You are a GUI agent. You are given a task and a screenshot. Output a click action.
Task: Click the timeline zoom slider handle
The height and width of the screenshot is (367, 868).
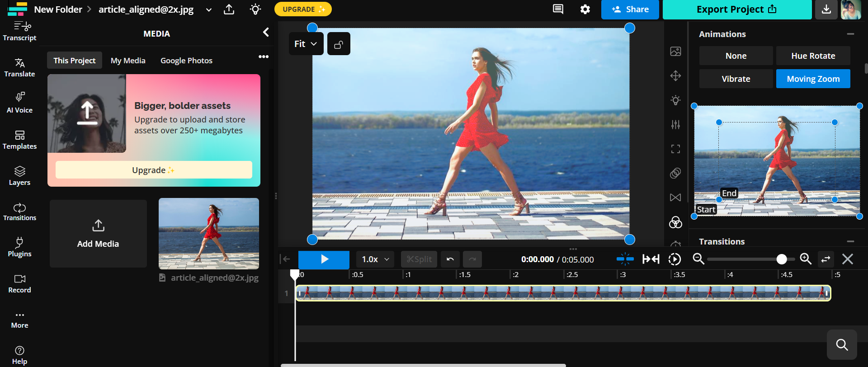pos(782,259)
